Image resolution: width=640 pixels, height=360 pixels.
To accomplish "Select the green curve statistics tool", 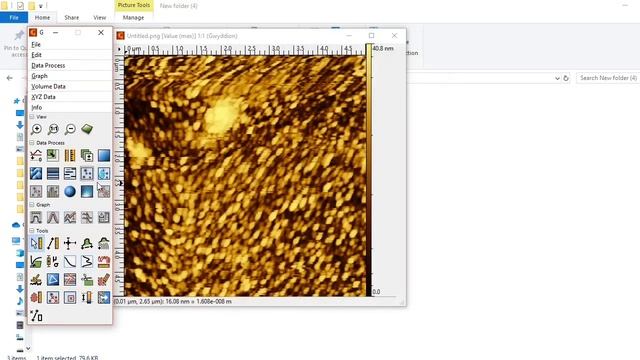I will click(36, 262).
